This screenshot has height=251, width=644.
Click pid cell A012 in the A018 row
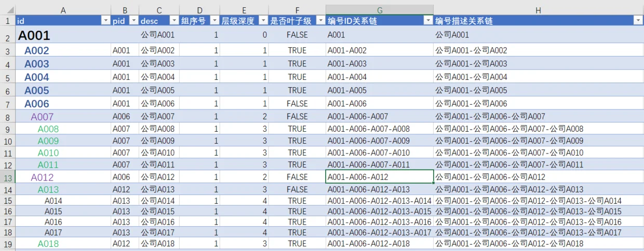pos(125,243)
